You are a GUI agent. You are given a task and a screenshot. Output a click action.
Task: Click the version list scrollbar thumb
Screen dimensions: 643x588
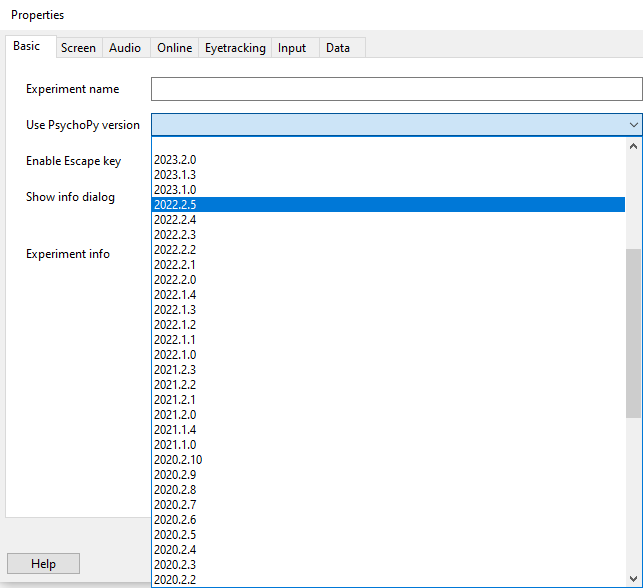point(634,333)
